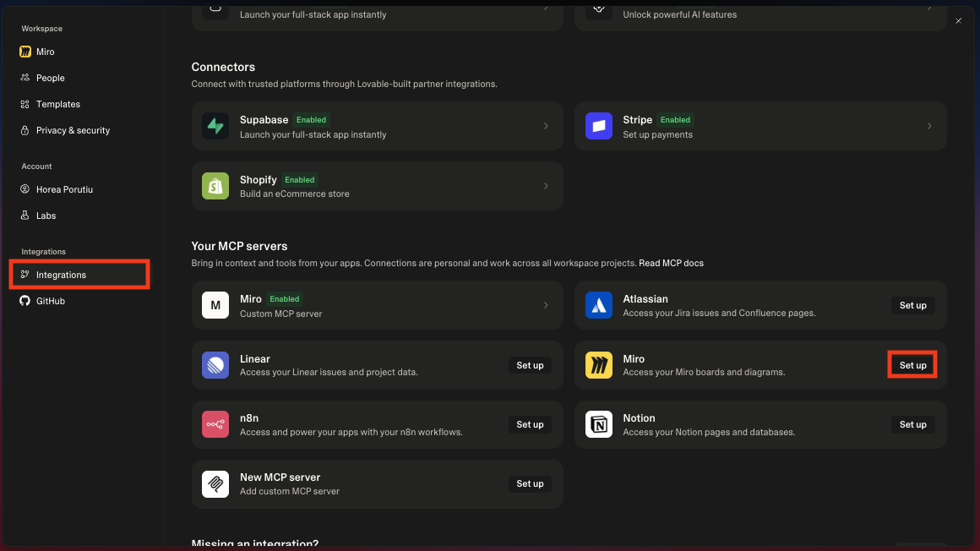Viewport: 980px width, 551px height.
Task: Set up the Atlassian MCP server
Action: [x=912, y=305]
